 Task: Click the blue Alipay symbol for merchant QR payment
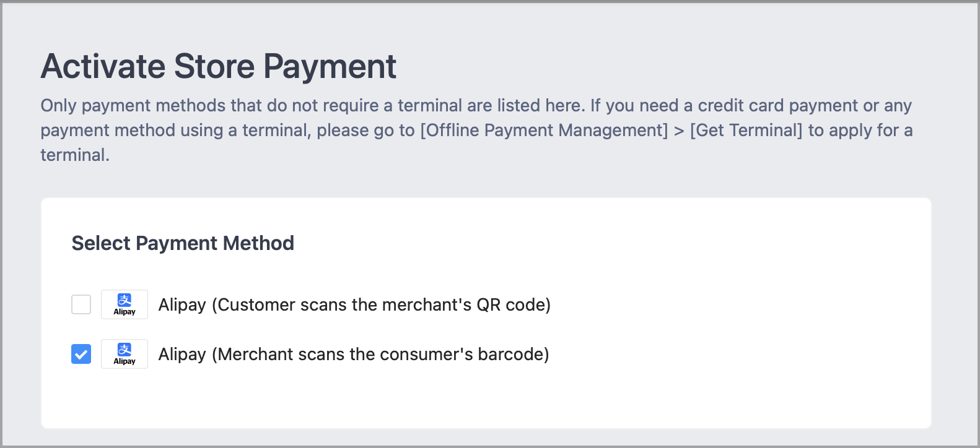124,304
